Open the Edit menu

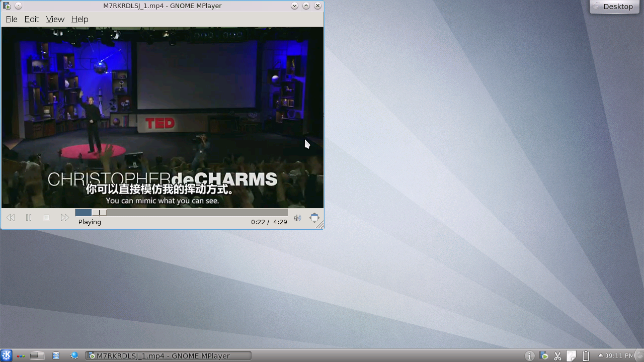coord(32,19)
